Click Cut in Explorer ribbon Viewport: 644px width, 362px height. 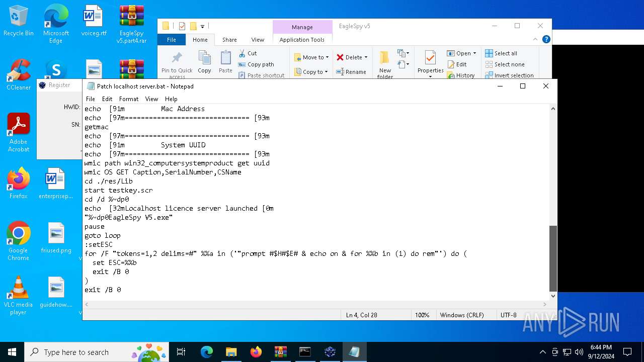[248, 53]
